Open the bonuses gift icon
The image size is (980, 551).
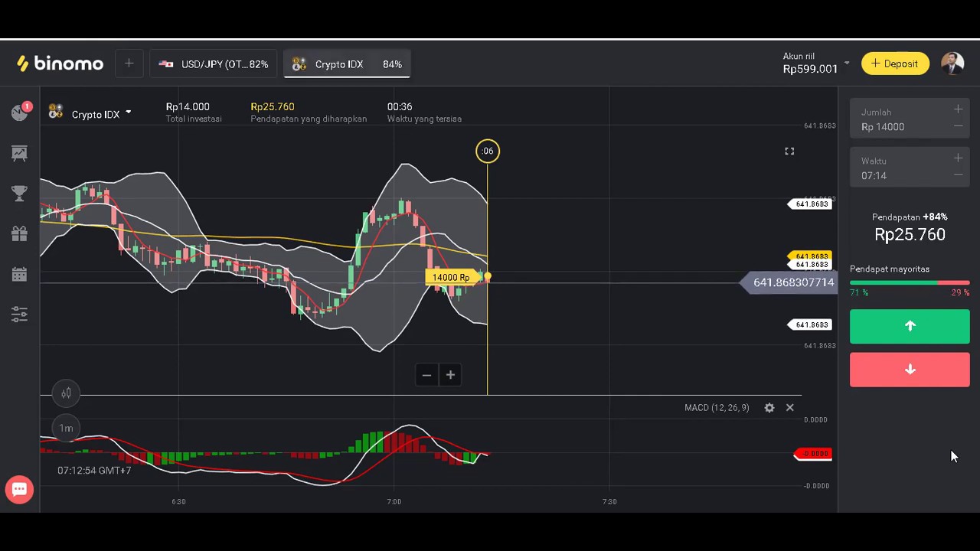point(20,233)
